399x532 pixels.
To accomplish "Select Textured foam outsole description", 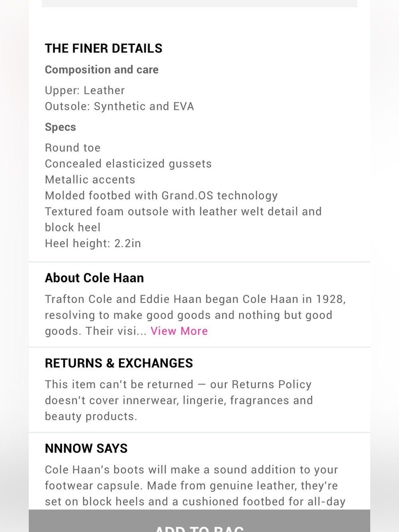I will [183, 219].
